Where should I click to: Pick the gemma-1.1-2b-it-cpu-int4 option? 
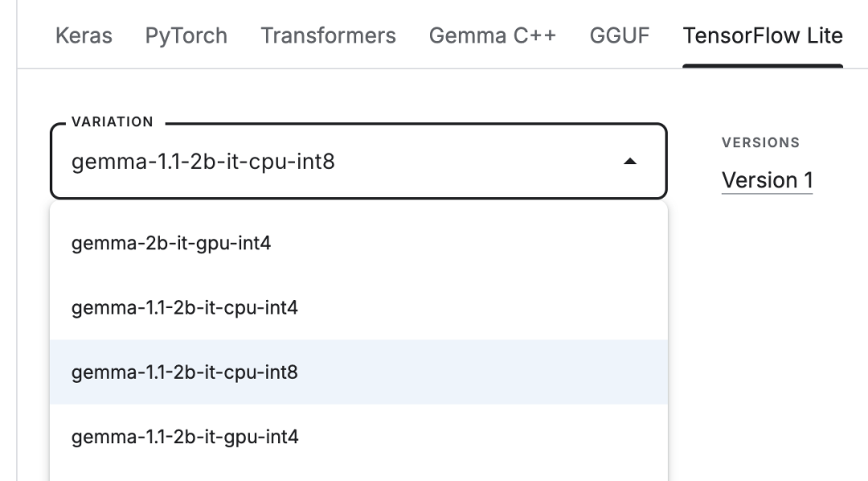pyautogui.click(x=358, y=307)
